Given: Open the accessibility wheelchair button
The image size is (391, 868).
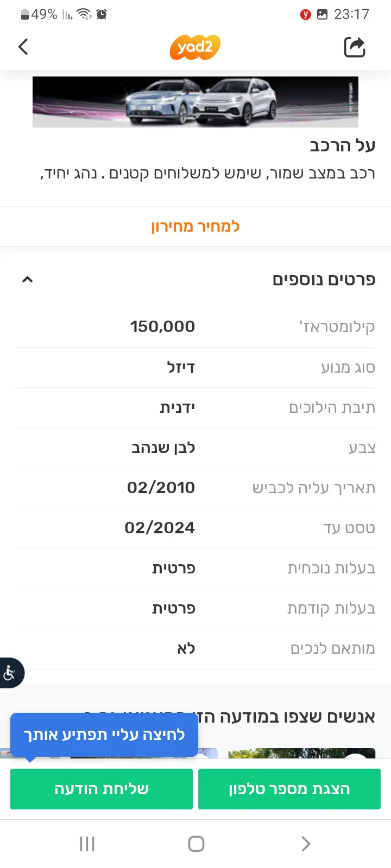Looking at the screenshot, I should [10, 673].
